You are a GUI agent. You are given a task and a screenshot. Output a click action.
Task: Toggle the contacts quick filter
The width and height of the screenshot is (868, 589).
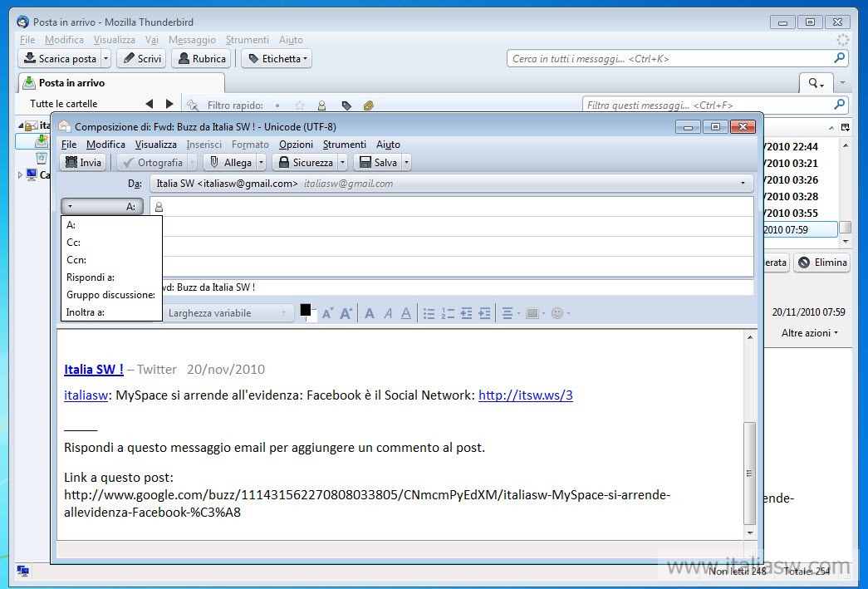point(321,106)
